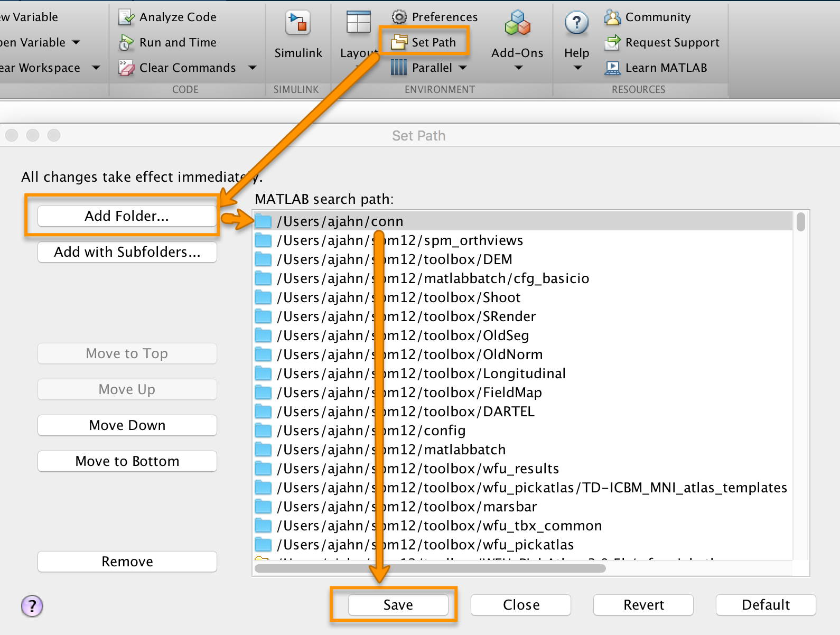
Task: Click the Set Path folder icon
Action: click(x=399, y=42)
